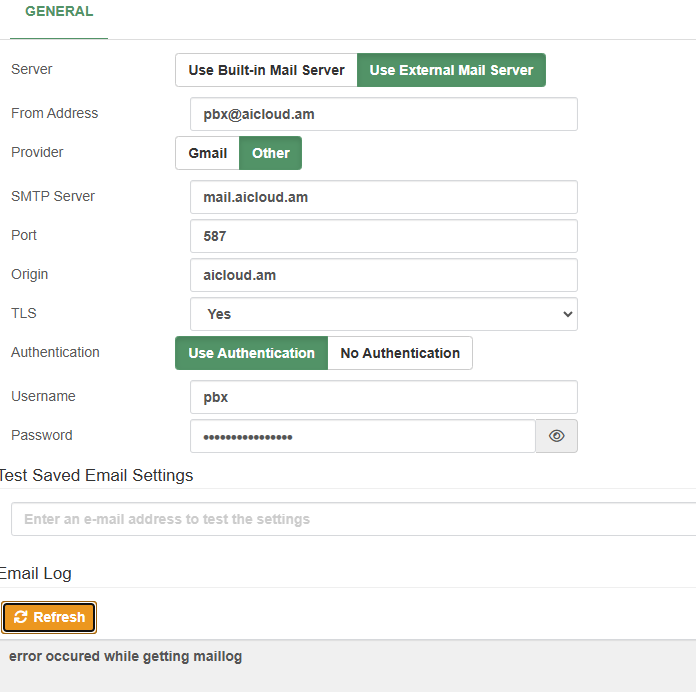Enable Use Authentication

[x=251, y=353]
